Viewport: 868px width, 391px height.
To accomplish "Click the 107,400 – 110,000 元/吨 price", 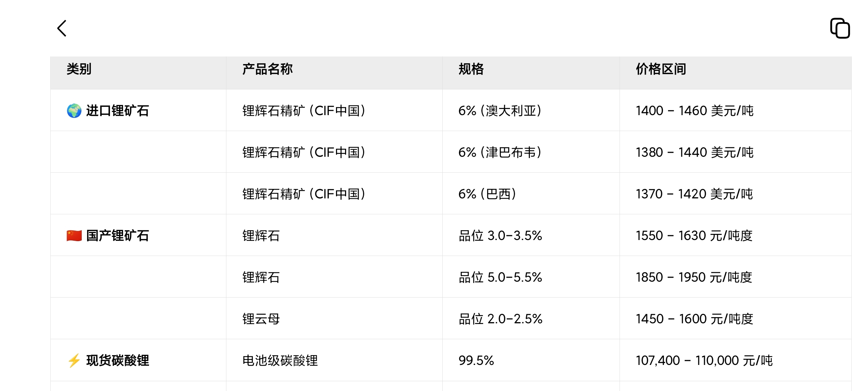I will click(704, 361).
